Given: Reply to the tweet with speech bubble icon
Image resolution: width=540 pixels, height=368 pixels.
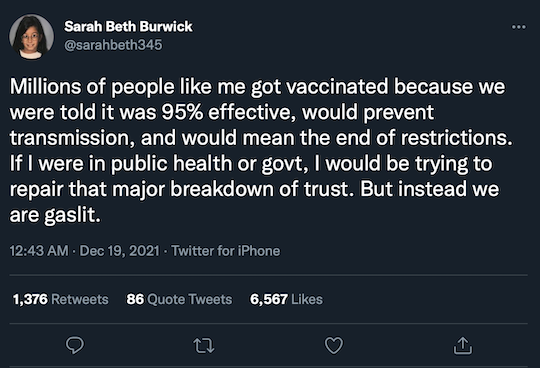Looking at the screenshot, I should [74, 345].
